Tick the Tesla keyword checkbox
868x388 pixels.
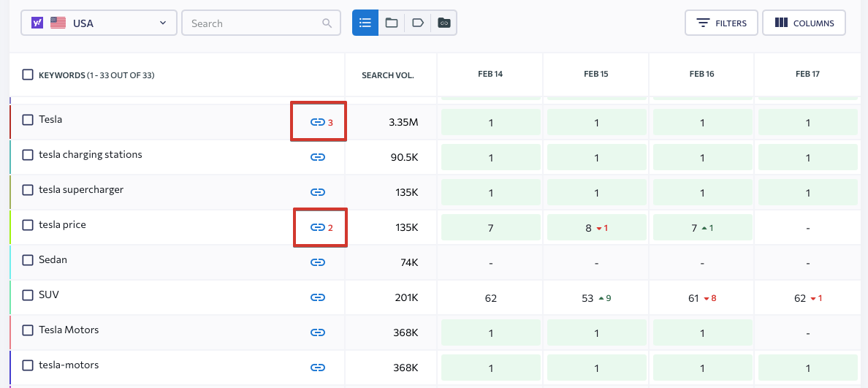click(28, 120)
